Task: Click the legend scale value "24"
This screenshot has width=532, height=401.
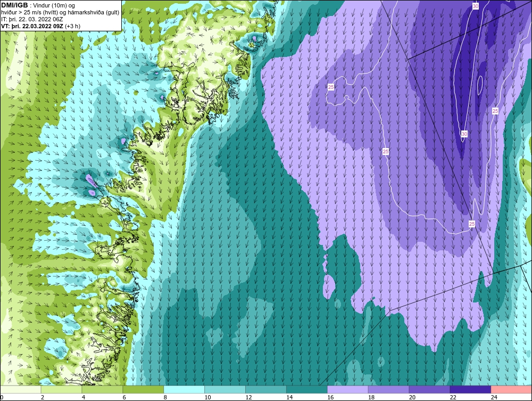Action: [494, 397]
